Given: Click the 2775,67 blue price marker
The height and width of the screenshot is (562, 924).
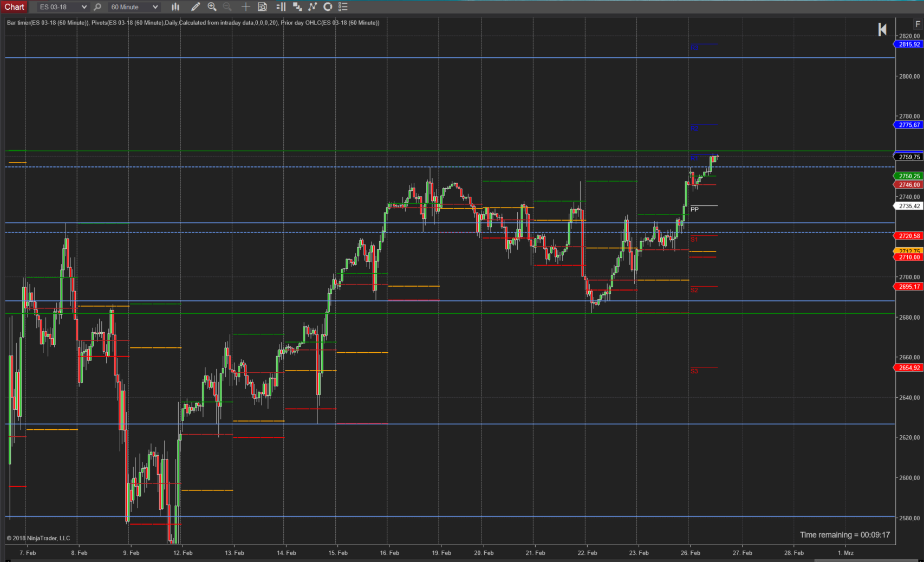Looking at the screenshot, I should coord(908,125).
